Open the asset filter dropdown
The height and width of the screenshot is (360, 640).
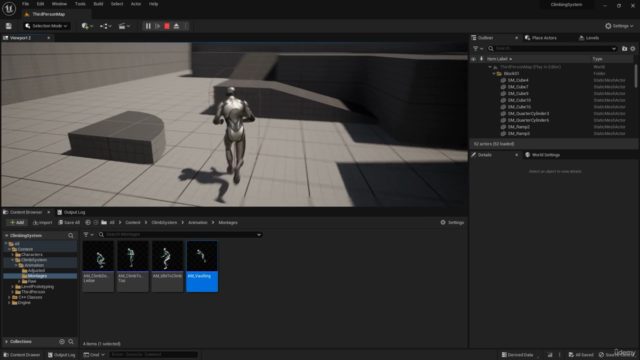[88, 235]
